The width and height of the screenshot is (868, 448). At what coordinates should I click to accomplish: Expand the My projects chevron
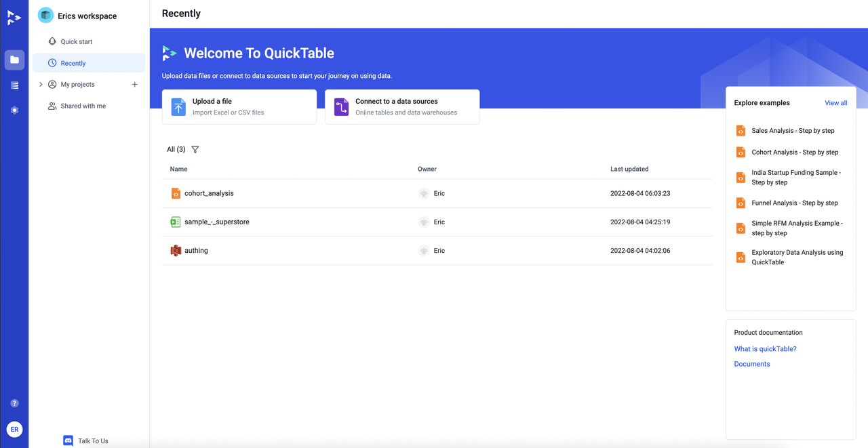41,85
